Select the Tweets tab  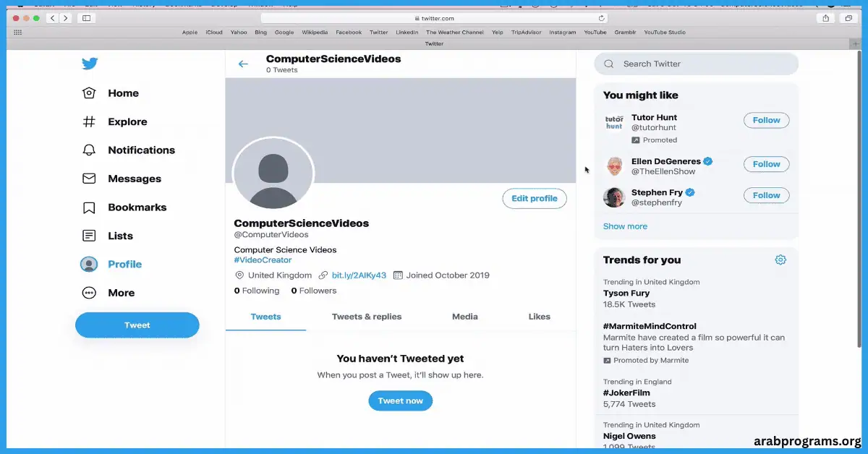click(265, 317)
